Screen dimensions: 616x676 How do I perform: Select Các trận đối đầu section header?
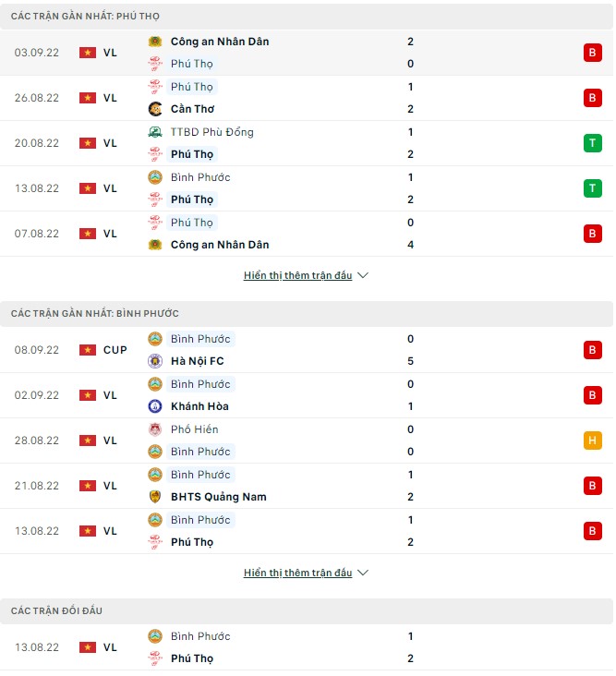(x=57, y=611)
